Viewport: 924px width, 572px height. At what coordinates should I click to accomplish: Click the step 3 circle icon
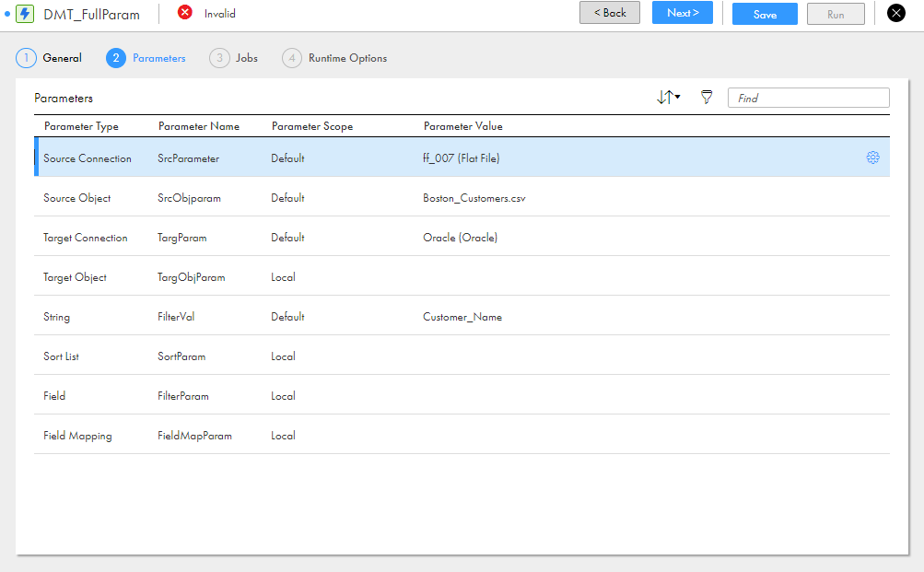[x=219, y=58]
